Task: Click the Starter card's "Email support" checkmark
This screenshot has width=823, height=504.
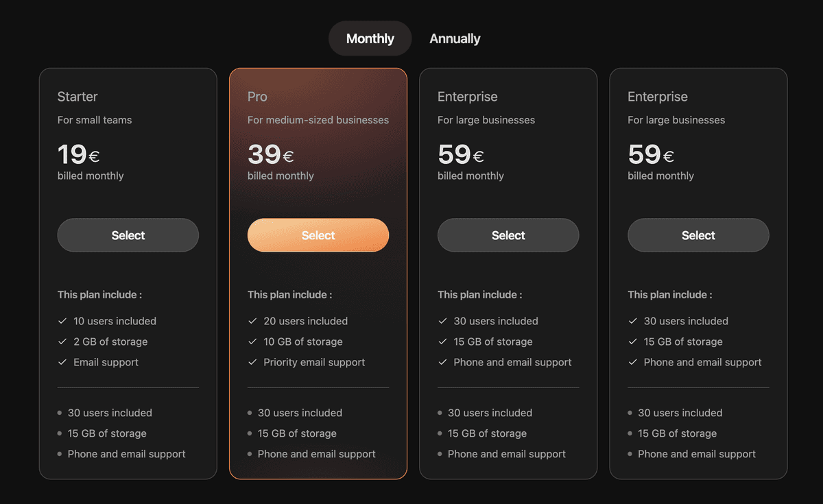Action: [x=62, y=362]
